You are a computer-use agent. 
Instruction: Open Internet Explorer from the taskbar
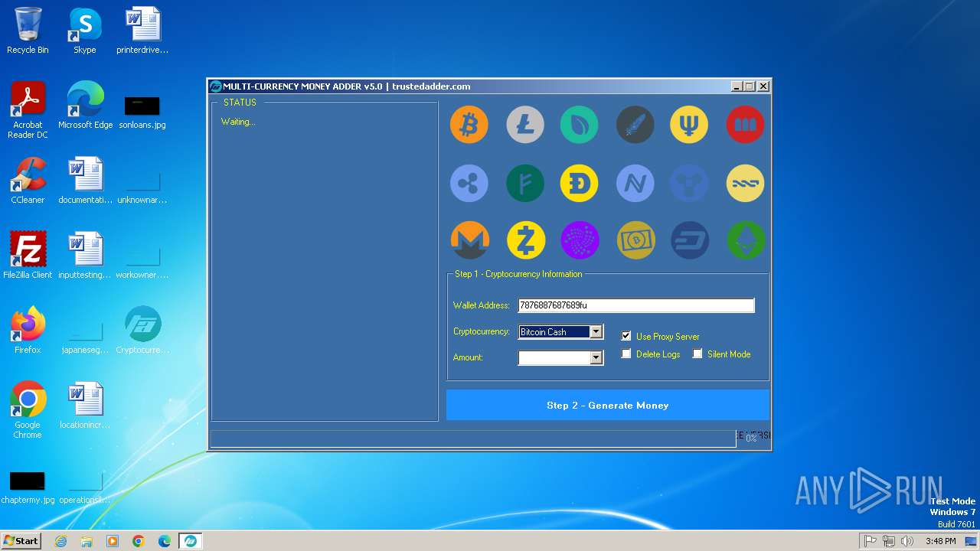pyautogui.click(x=61, y=541)
